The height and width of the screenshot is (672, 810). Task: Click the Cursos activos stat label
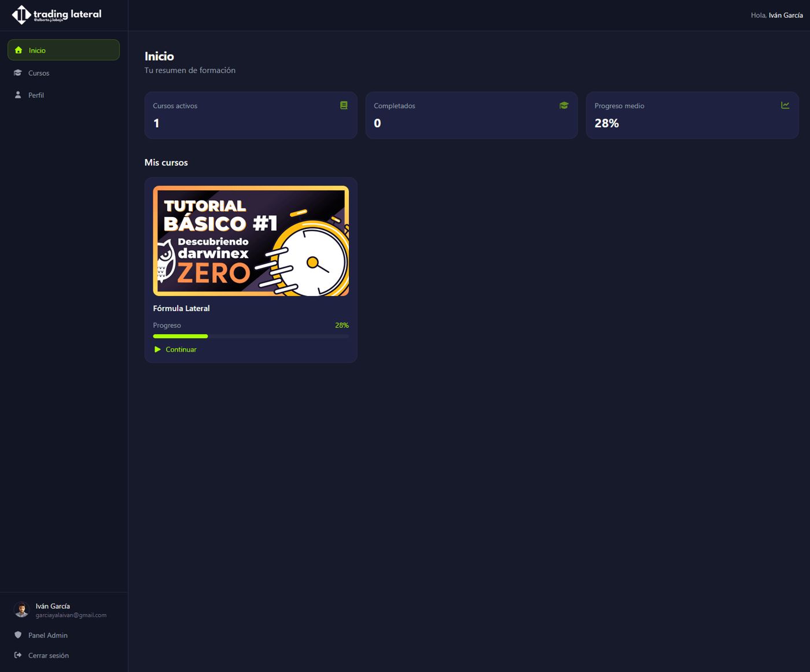(x=175, y=106)
